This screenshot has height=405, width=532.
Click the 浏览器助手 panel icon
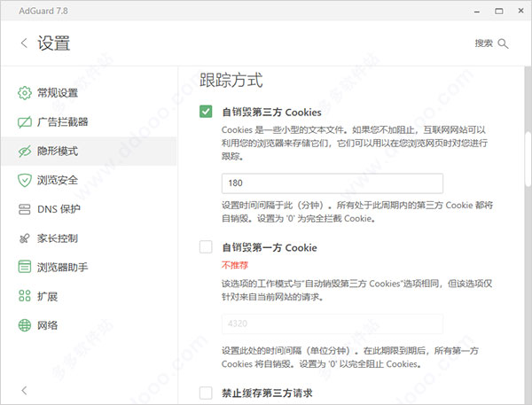tap(25, 267)
